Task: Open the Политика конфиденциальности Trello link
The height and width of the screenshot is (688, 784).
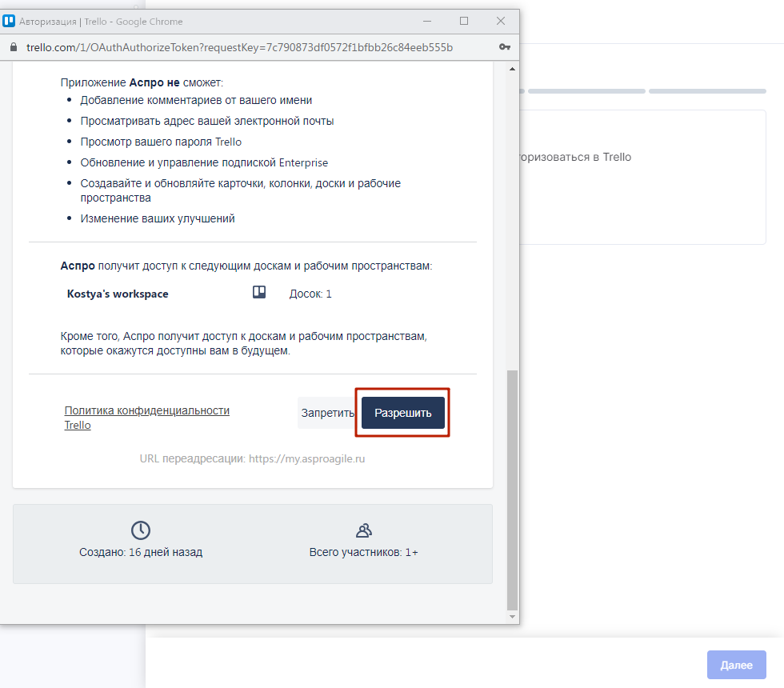Action: (147, 418)
